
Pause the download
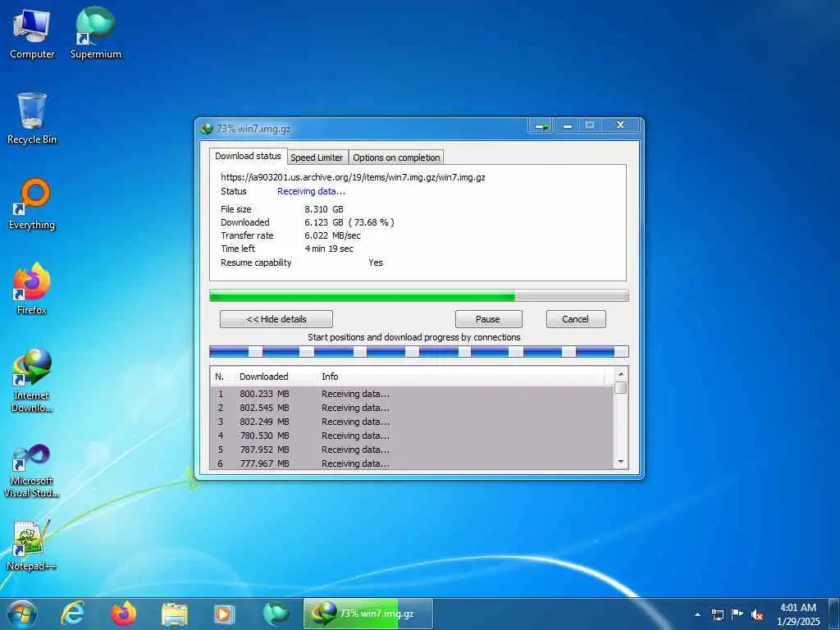488,319
